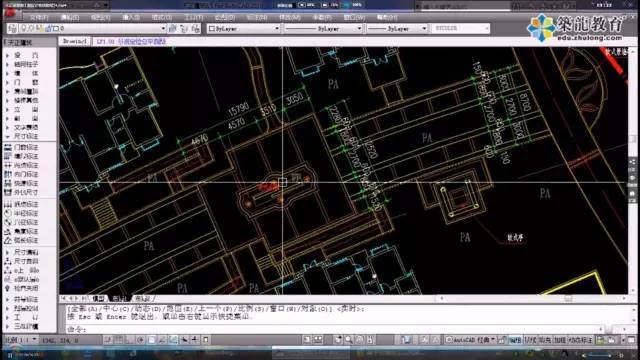Screen dimensions: 640x360
Task: Click the zoom magnifier icon in status bar
Action: tap(349, 340)
